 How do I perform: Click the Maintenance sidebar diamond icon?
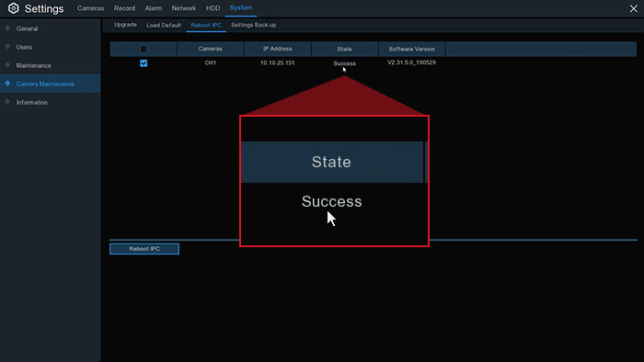click(7, 65)
